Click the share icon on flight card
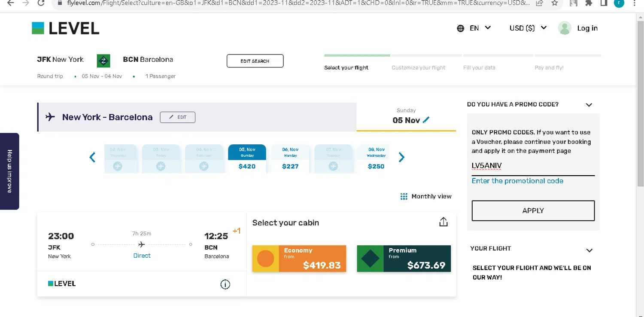Viewport: 644px width, 317px height. tap(444, 222)
